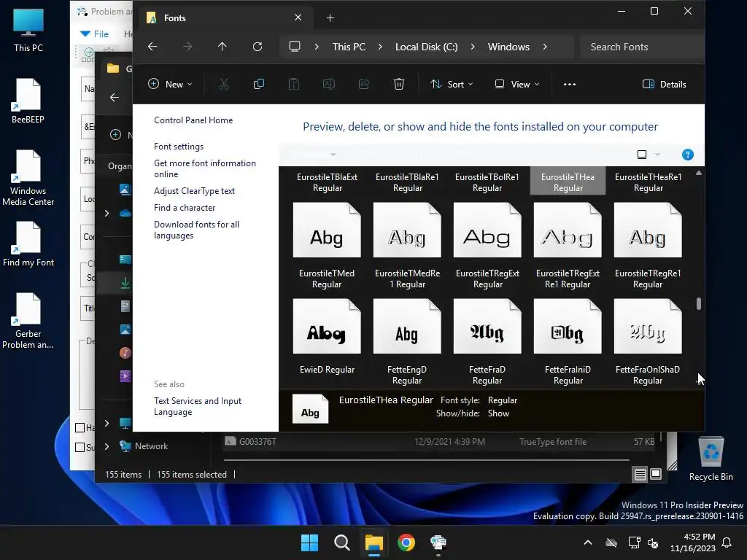Select EurostileTMed Regular font thumbnail

(x=327, y=230)
